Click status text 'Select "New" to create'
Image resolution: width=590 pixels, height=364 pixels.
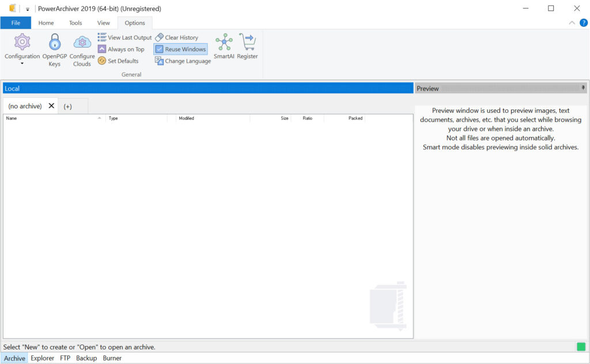coord(80,347)
